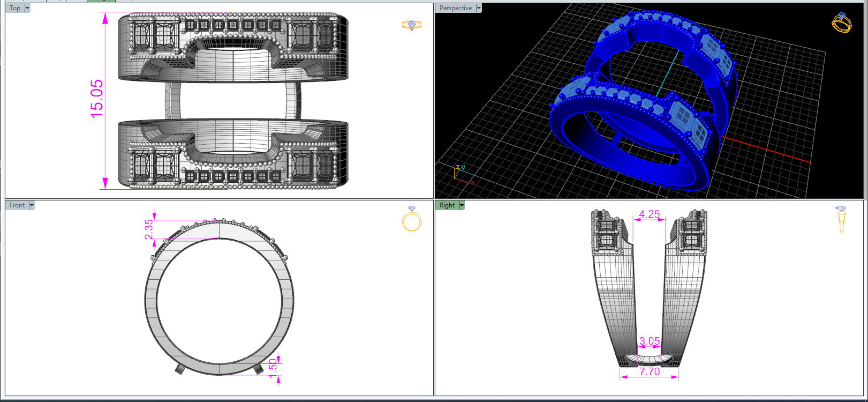Open the Top viewport dropdown arrow
This screenshot has width=868, height=402.
coord(27,8)
